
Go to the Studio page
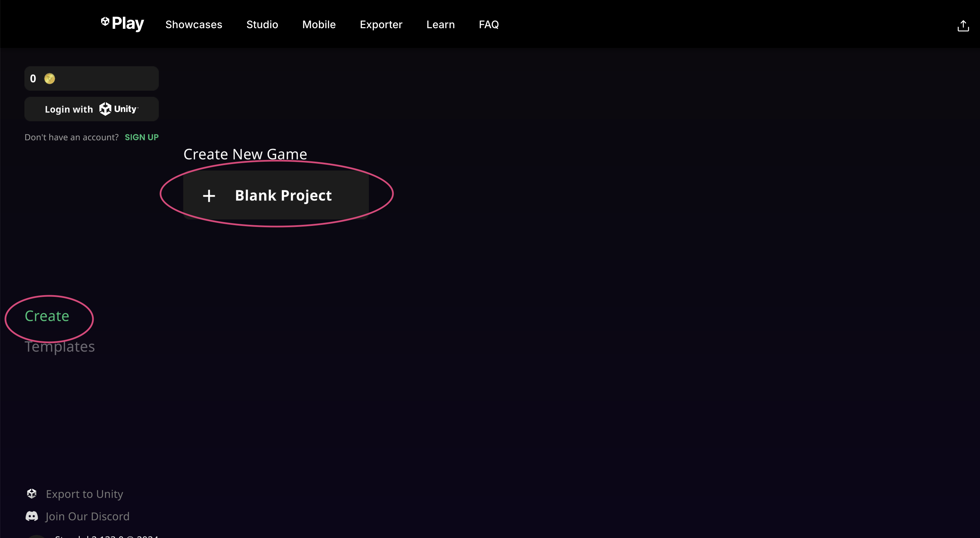click(262, 24)
